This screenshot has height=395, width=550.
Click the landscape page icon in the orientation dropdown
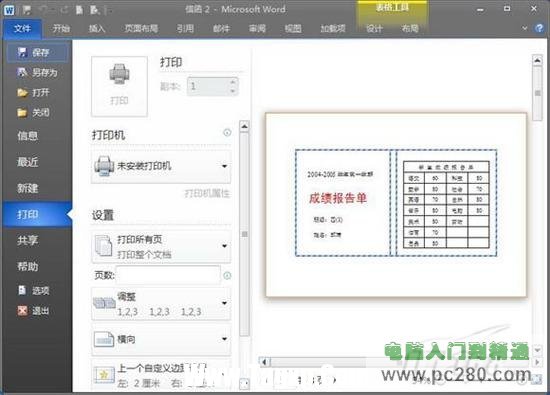104,339
